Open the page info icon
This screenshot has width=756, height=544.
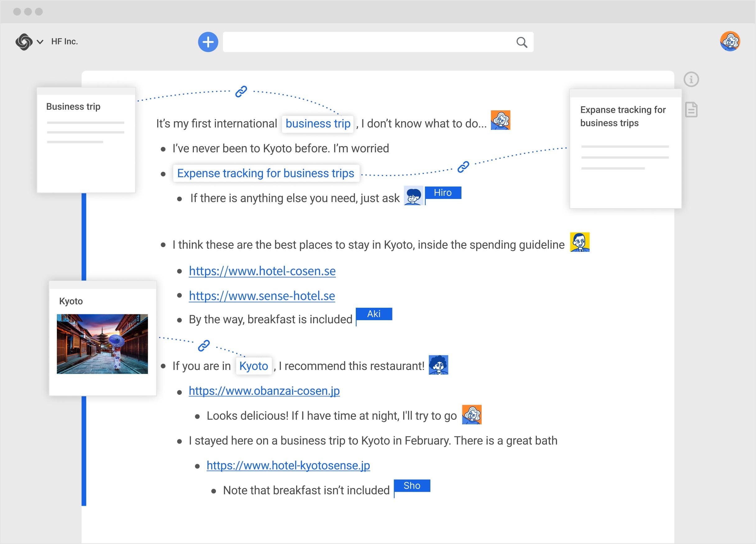[x=691, y=80]
